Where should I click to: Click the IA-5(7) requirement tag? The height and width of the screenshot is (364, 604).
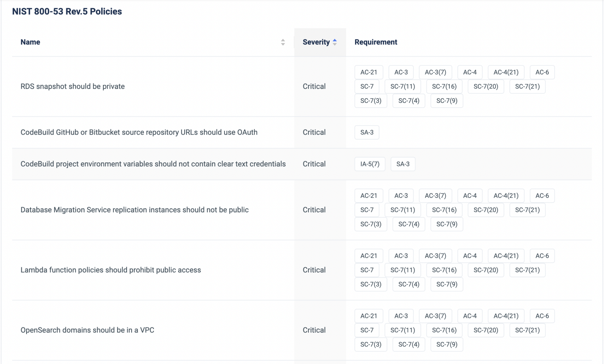[x=370, y=164]
